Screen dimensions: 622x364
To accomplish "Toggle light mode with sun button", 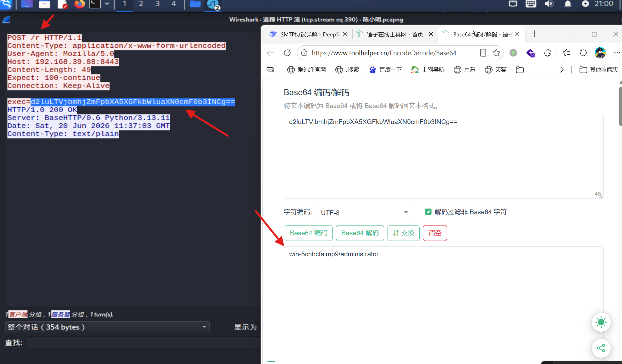I will click(x=601, y=322).
